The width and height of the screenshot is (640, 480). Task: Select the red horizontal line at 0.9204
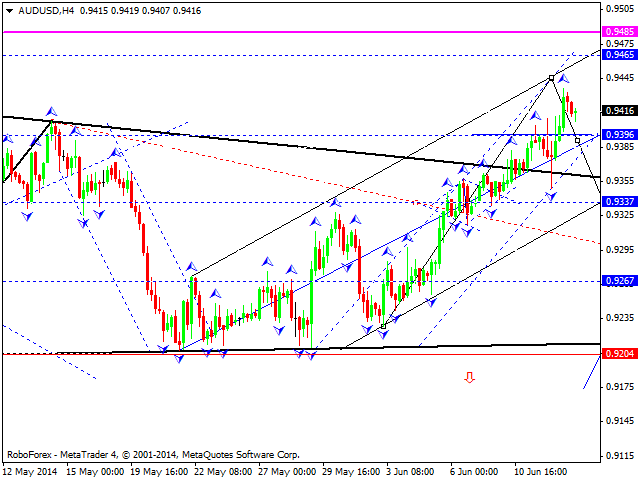300,354
